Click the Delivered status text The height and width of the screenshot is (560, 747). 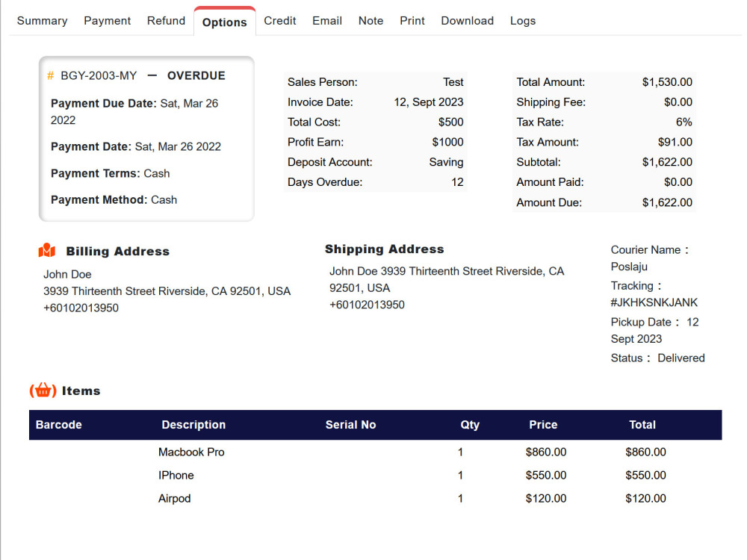(x=681, y=358)
